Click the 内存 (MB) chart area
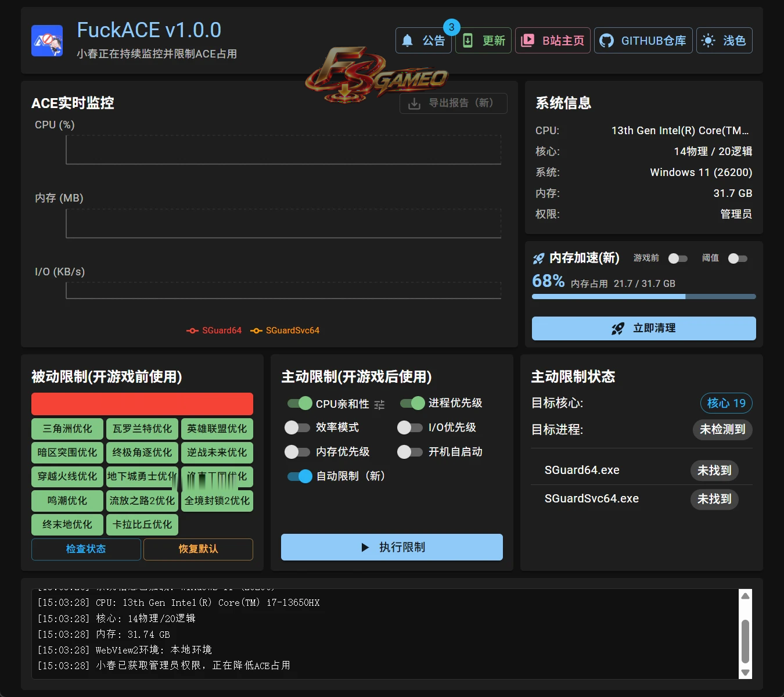The width and height of the screenshot is (784, 697). pyautogui.click(x=283, y=224)
